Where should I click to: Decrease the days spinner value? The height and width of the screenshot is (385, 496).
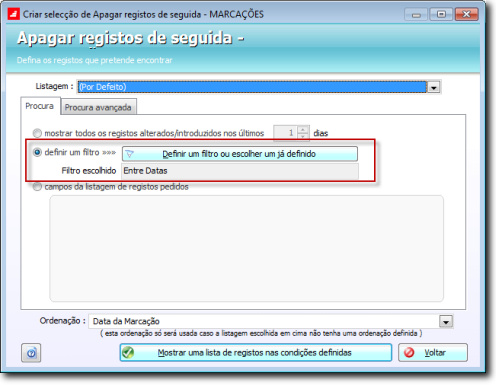click(x=303, y=136)
